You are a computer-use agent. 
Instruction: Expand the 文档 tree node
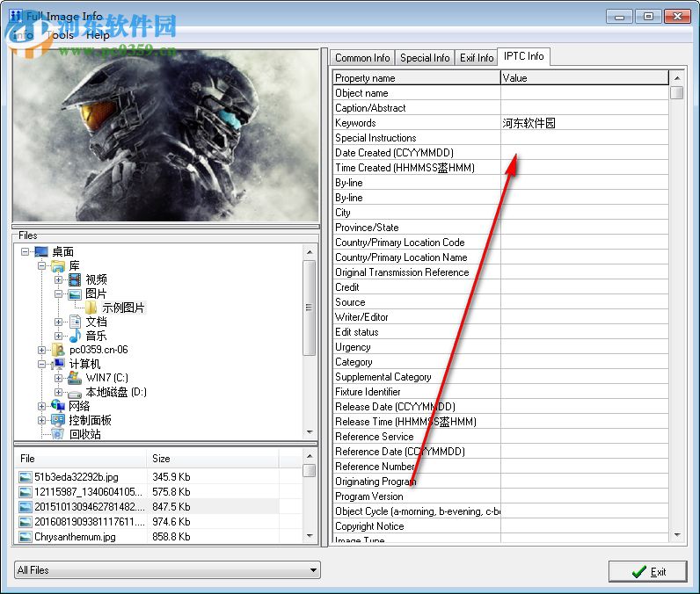58,322
